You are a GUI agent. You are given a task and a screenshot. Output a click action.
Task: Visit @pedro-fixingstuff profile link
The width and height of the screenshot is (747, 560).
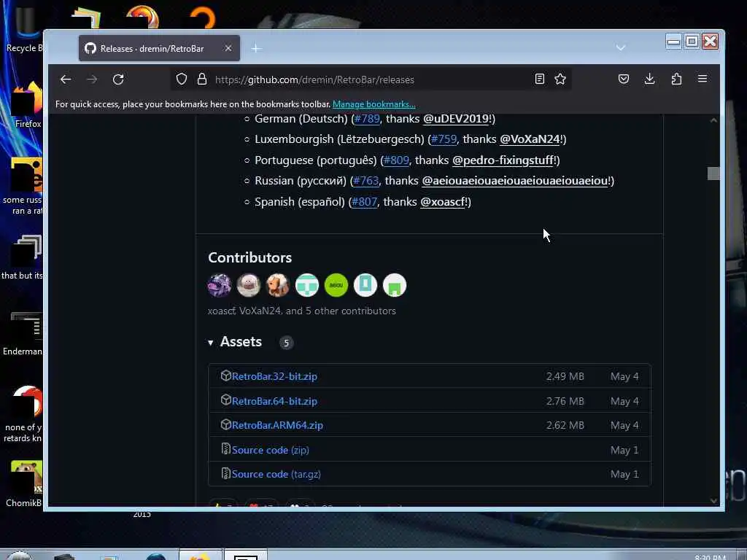click(503, 160)
